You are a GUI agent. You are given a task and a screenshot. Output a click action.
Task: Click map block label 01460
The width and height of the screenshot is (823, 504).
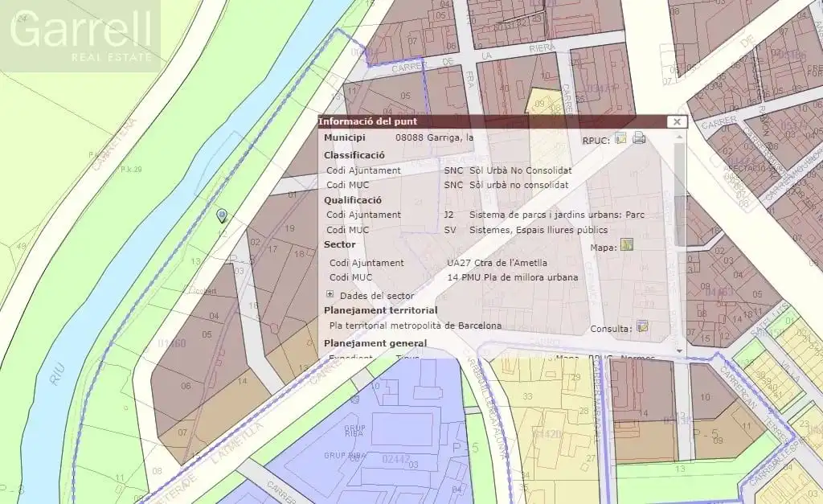click(172, 344)
